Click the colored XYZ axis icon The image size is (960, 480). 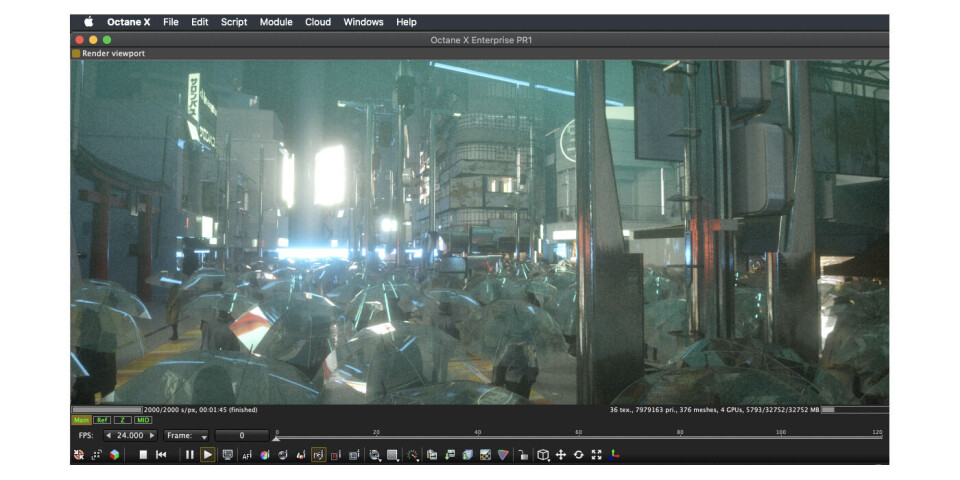pyautogui.click(x=615, y=455)
